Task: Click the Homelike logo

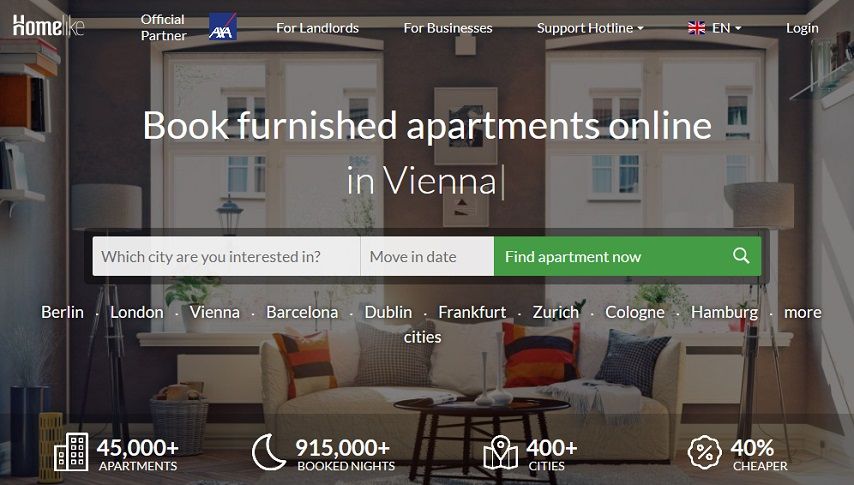Action: tap(48, 26)
